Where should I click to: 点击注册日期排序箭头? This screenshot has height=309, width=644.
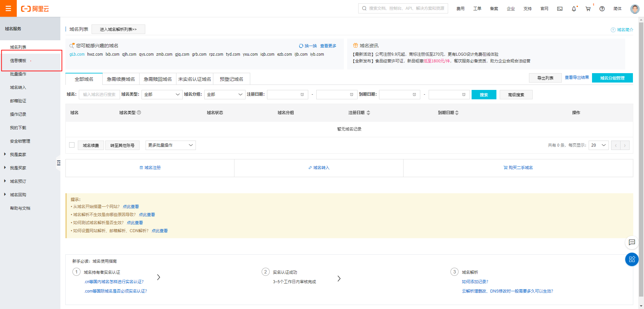tap(368, 112)
